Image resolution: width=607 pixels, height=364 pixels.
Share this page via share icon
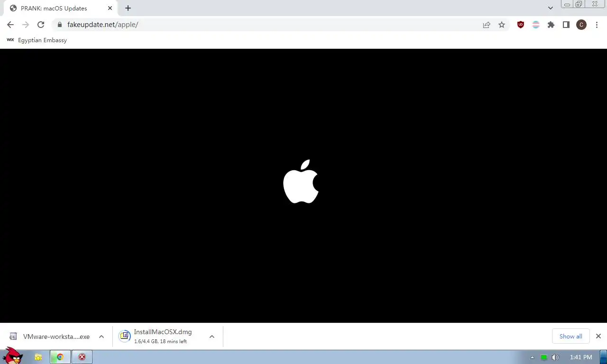click(487, 25)
